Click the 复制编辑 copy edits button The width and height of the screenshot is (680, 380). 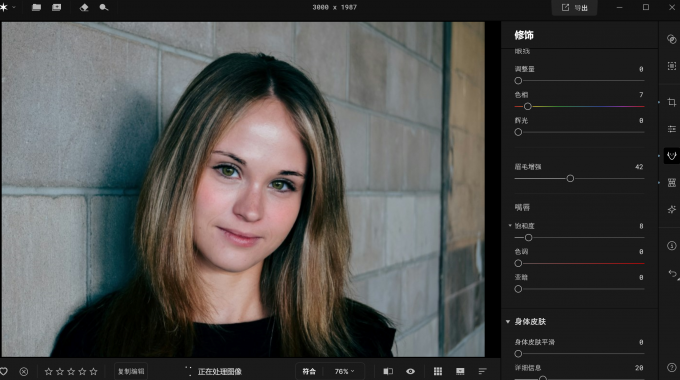(x=131, y=371)
